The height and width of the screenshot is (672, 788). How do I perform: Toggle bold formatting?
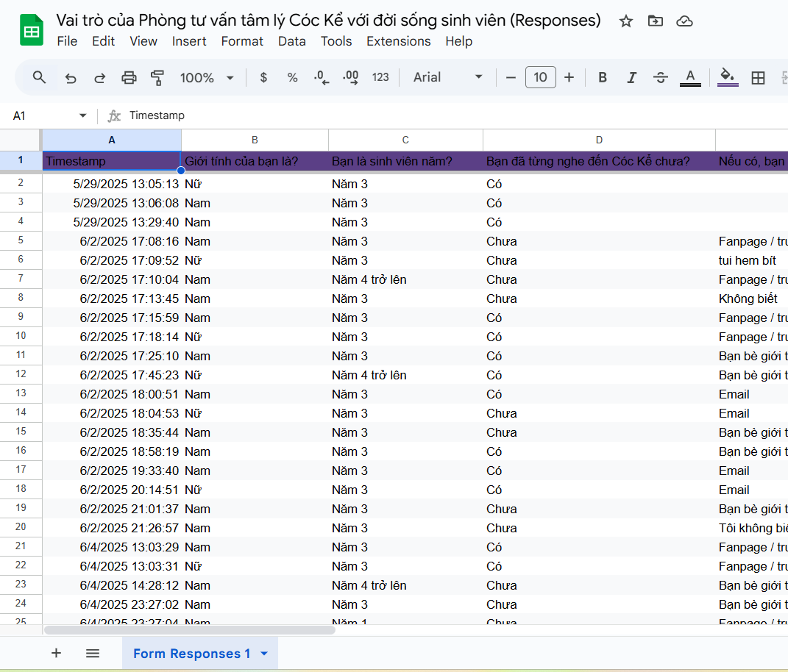tap(603, 77)
